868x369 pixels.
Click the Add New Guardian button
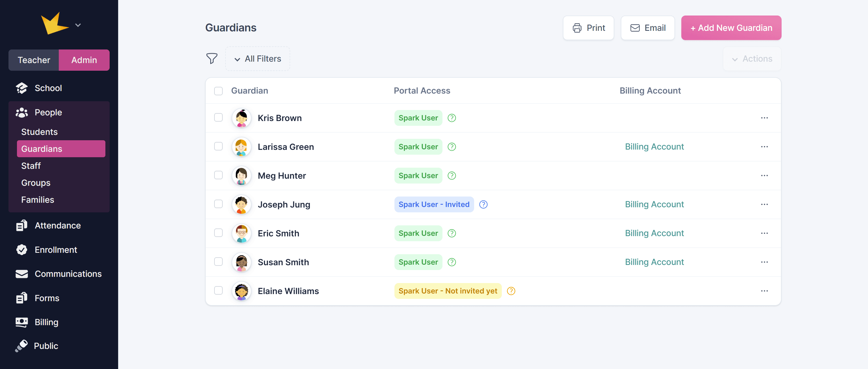pos(731,28)
